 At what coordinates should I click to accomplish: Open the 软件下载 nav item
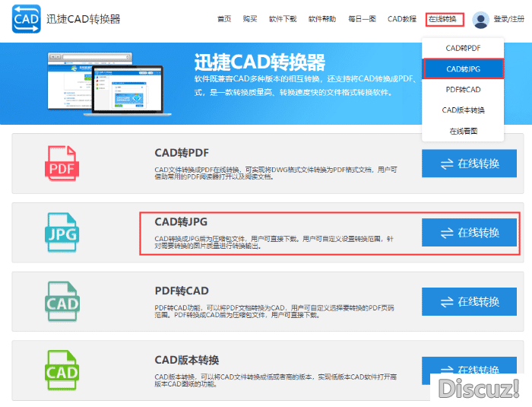point(283,19)
